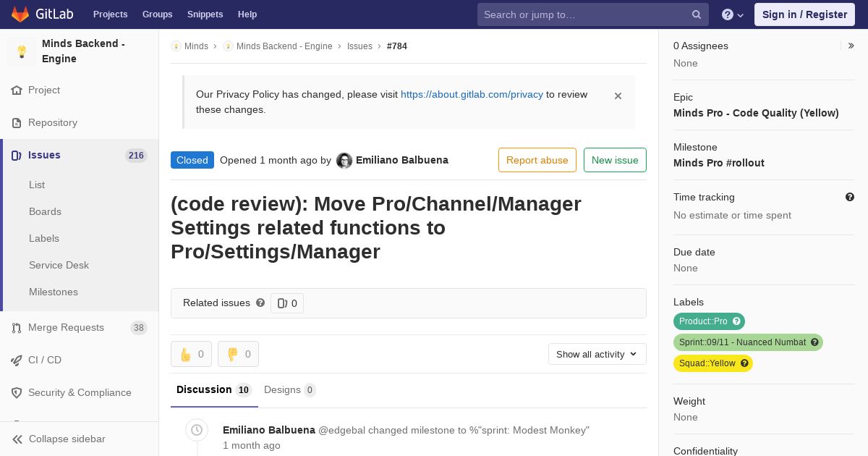Dismiss the privacy policy banner
This screenshot has height=456, width=868.
[x=618, y=96]
